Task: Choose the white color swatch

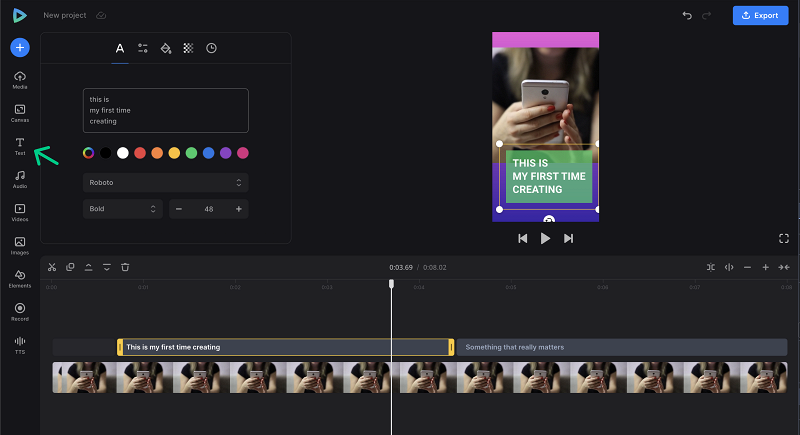Action: point(122,153)
